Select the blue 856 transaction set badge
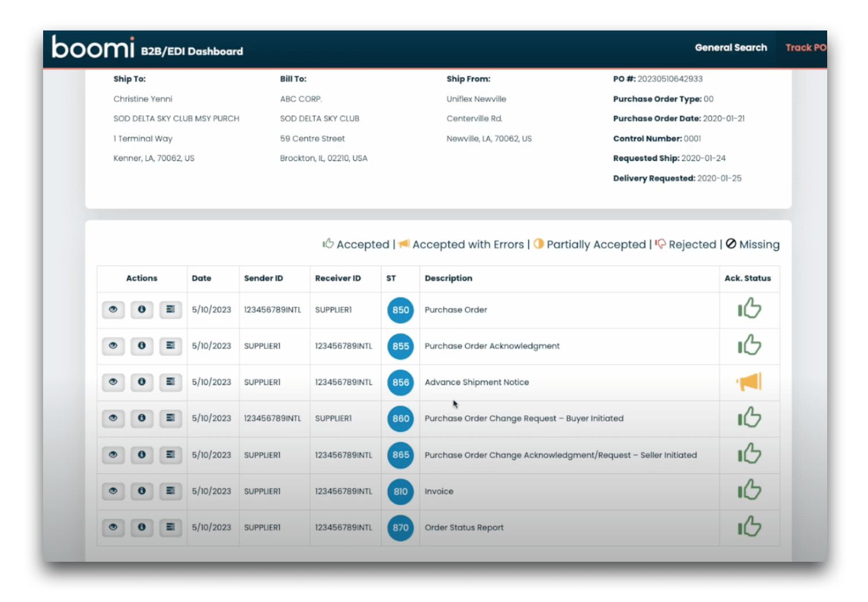 (x=401, y=382)
